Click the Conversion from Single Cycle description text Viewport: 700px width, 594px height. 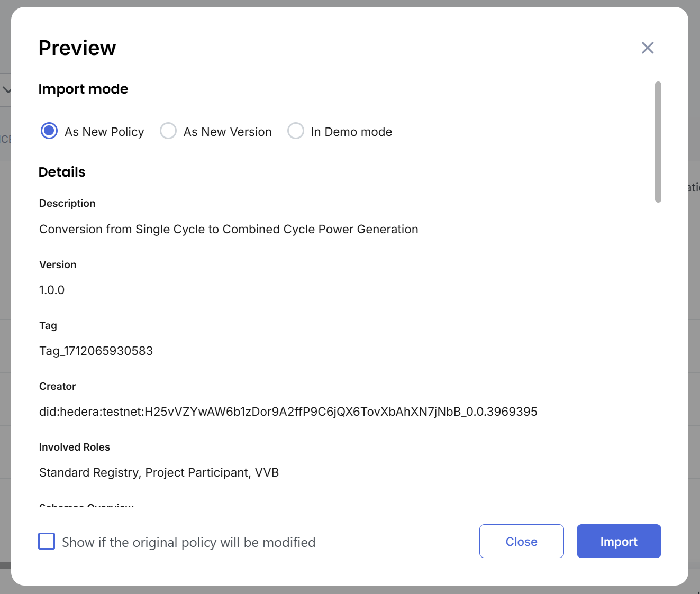[x=229, y=229]
